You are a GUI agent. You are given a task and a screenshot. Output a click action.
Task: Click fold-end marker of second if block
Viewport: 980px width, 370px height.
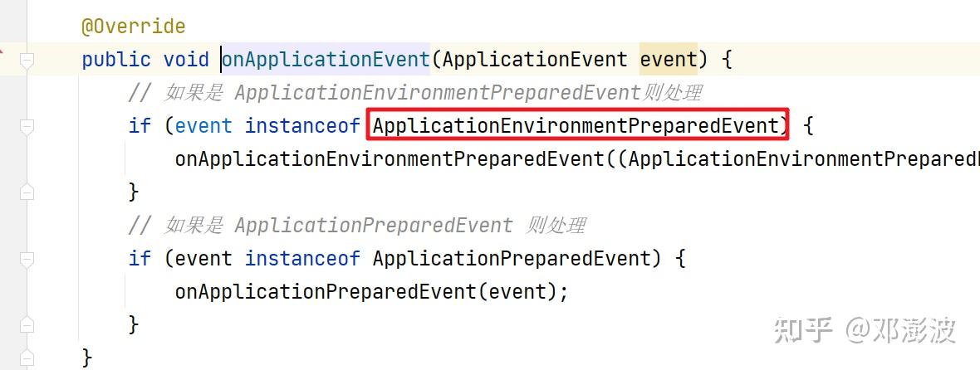click(x=27, y=324)
